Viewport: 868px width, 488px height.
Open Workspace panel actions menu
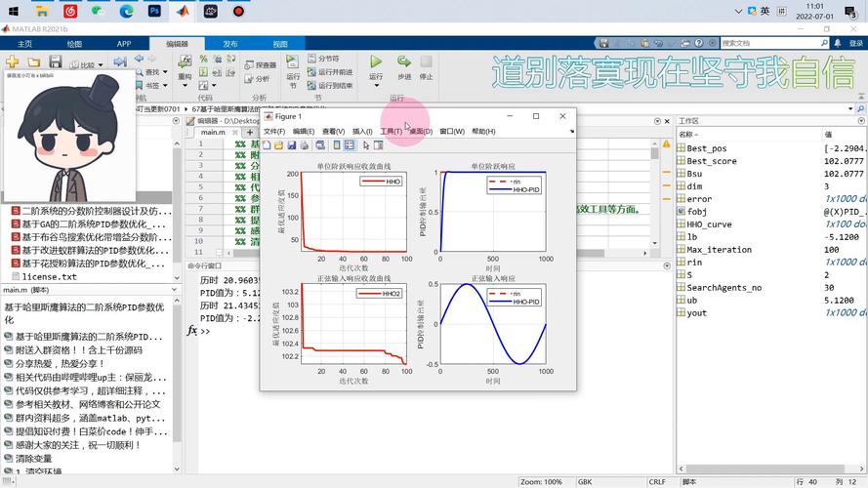click(x=861, y=121)
